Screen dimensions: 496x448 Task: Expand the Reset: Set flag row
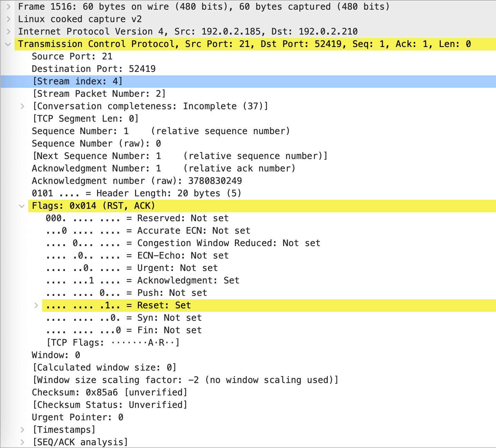coord(36,305)
